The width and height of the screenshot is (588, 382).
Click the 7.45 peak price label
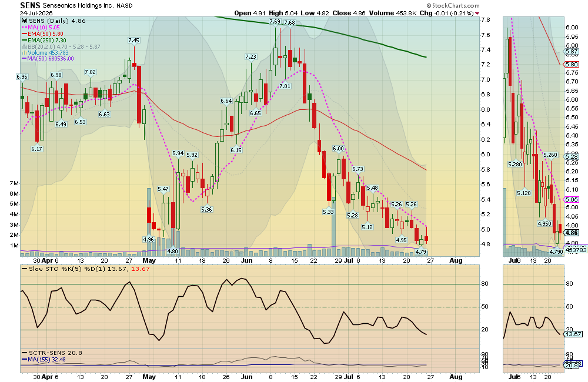pos(133,40)
